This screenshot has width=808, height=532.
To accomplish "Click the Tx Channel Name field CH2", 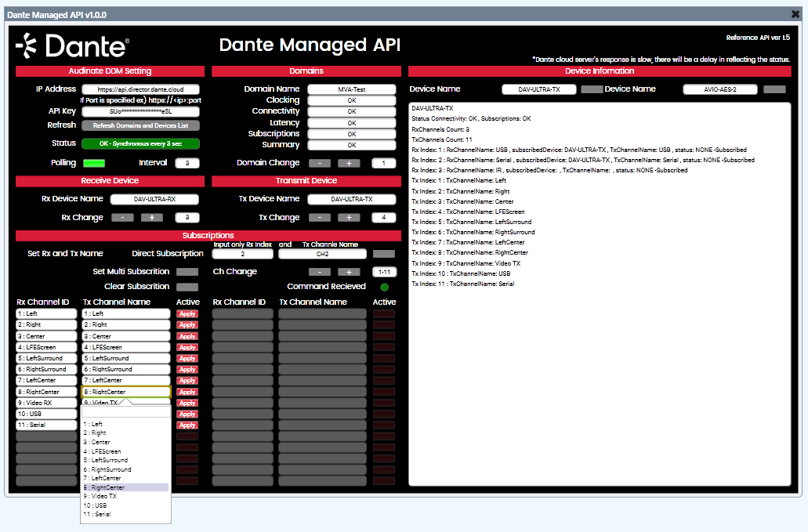I will (x=323, y=254).
